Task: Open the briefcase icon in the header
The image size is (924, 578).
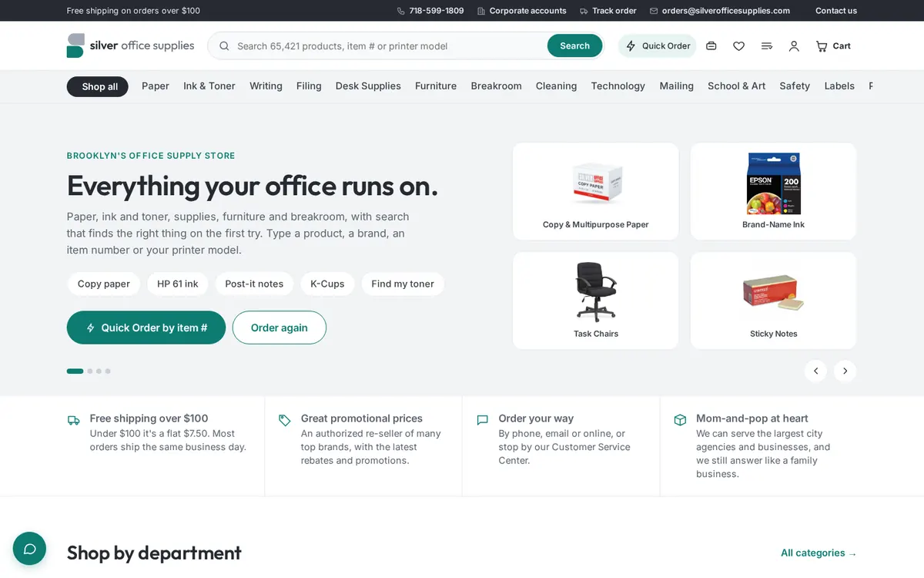Action: click(711, 46)
